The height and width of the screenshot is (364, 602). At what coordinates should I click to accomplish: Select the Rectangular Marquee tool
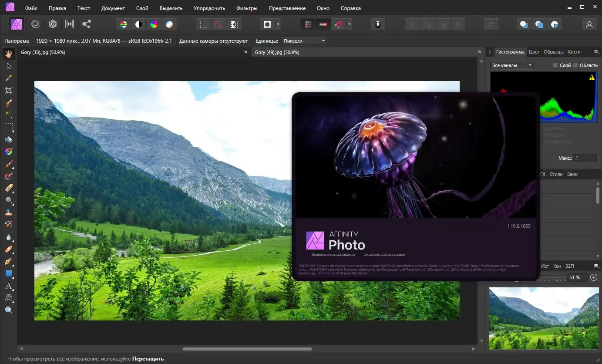(8, 128)
